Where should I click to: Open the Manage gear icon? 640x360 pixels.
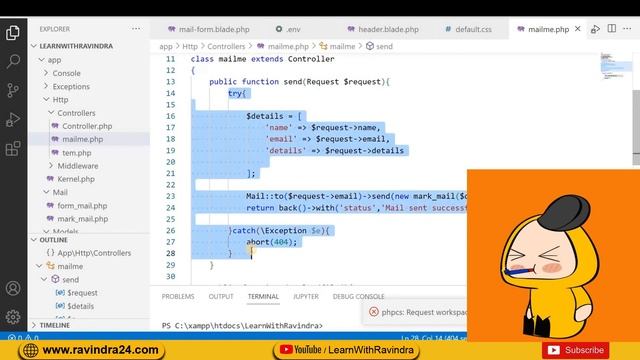point(13,317)
